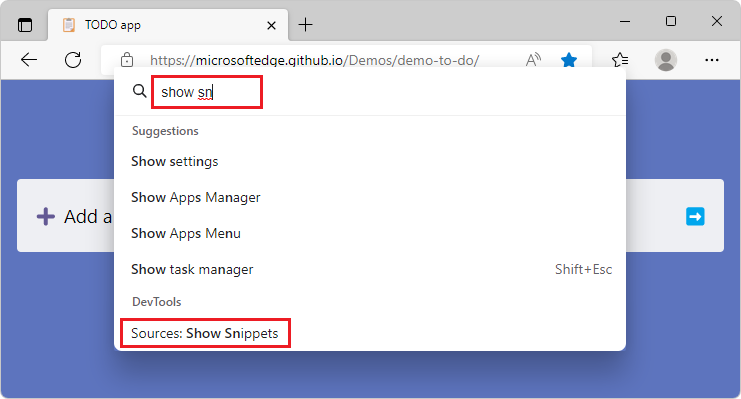Minimize the browser window
Viewport: 741px width, 399px height.
625,21
